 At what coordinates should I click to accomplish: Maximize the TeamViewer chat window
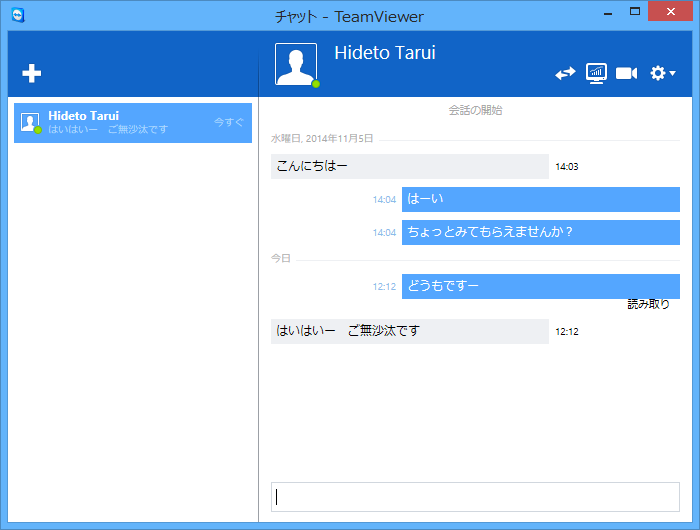634,12
